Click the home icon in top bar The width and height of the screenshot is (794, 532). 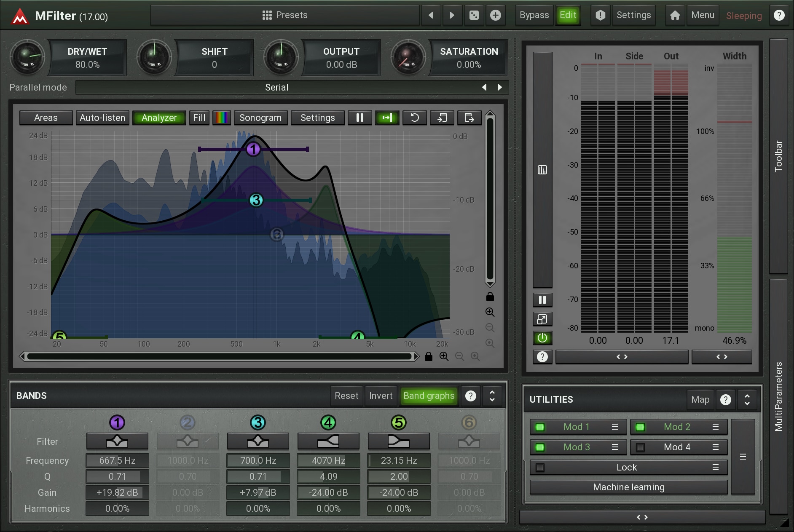tap(675, 16)
